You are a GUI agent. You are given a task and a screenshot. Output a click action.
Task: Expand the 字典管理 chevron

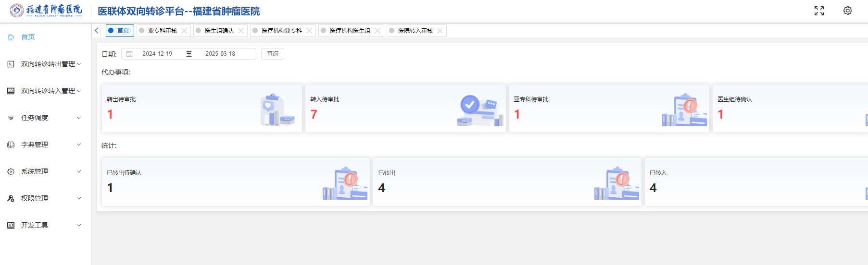pos(79,145)
